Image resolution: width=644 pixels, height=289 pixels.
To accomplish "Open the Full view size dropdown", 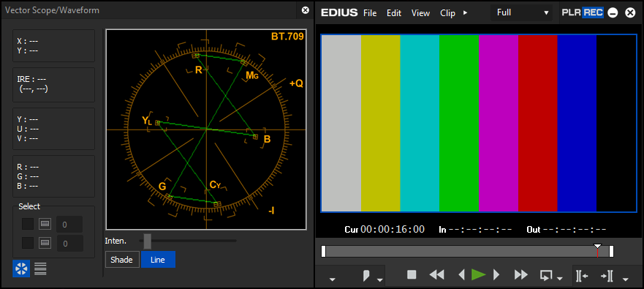I will tap(523, 12).
